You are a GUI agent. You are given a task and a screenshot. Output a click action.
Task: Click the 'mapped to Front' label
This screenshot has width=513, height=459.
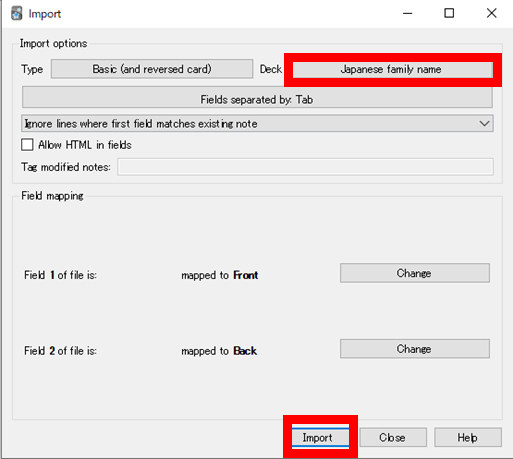coord(220,275)
